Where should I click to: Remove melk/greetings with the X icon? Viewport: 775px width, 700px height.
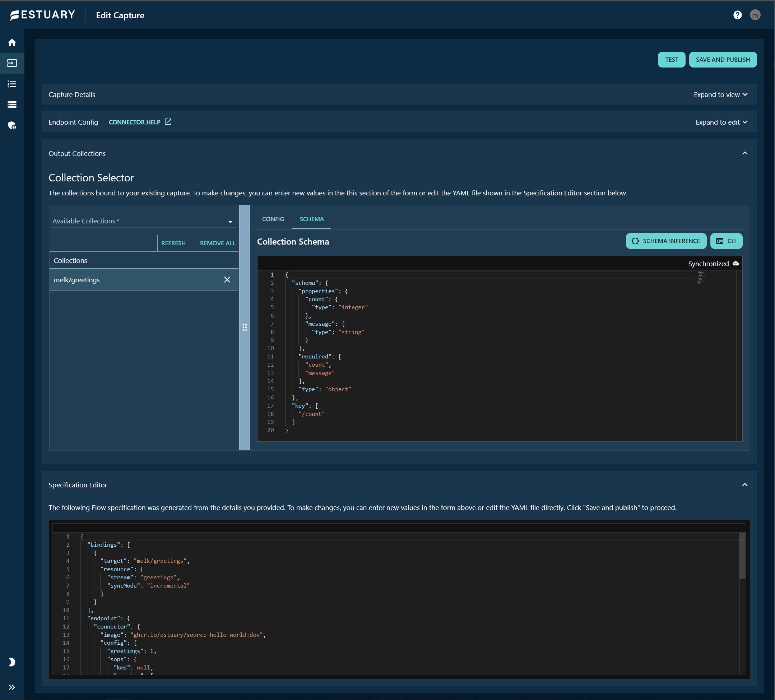(x=227, y=280)
